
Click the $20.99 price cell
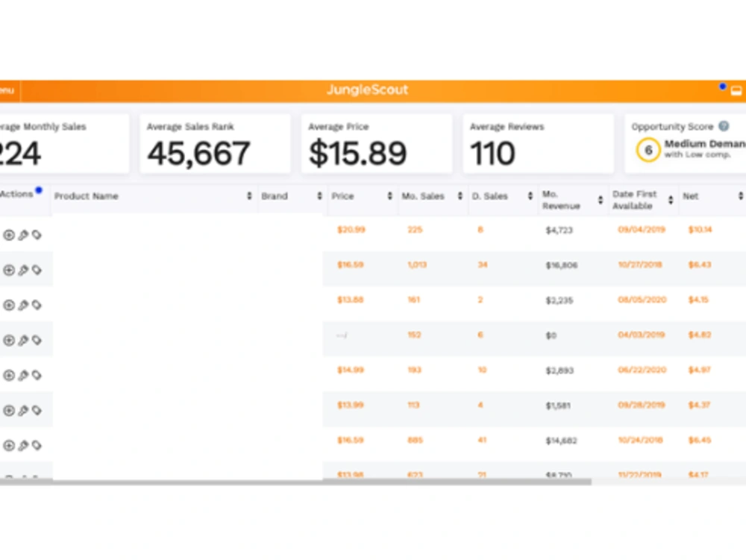click(351, 230)
